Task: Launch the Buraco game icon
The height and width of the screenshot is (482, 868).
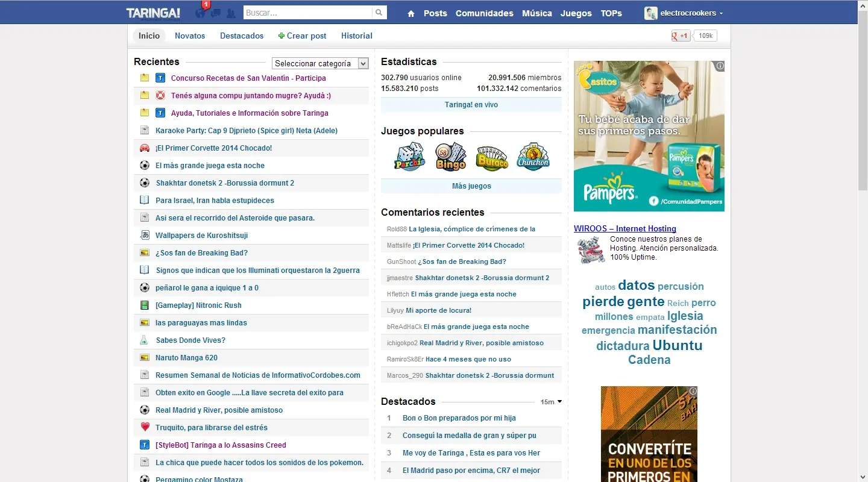Action: click(x=492, y=157)
